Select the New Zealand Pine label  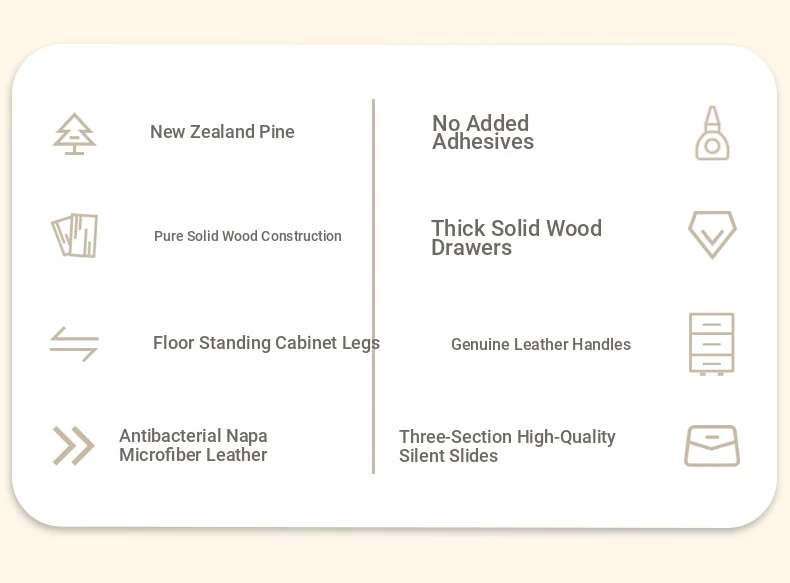click(222, 132)
